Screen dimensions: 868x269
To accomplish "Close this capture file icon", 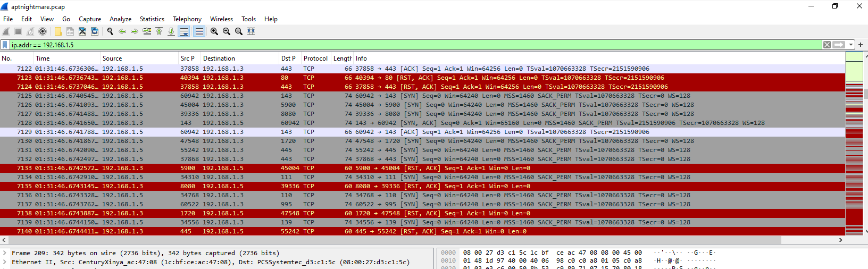I will [x=82, y=31].
